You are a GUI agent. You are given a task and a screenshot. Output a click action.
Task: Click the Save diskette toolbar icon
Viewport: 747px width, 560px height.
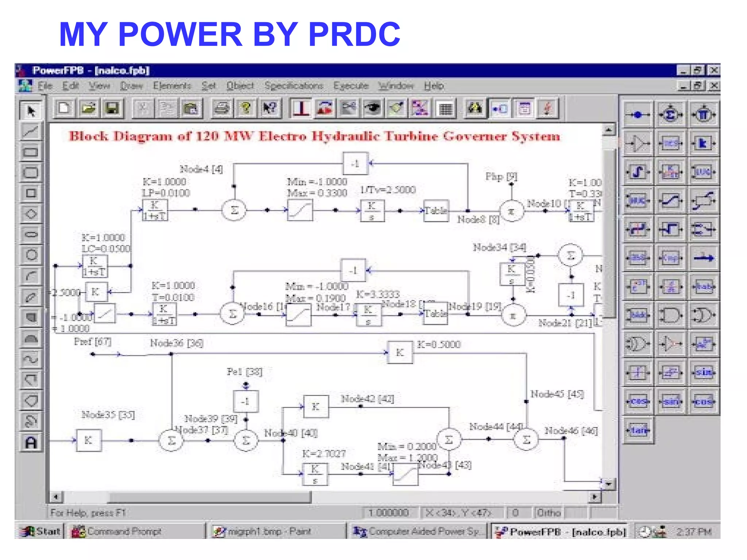(112, 108)
